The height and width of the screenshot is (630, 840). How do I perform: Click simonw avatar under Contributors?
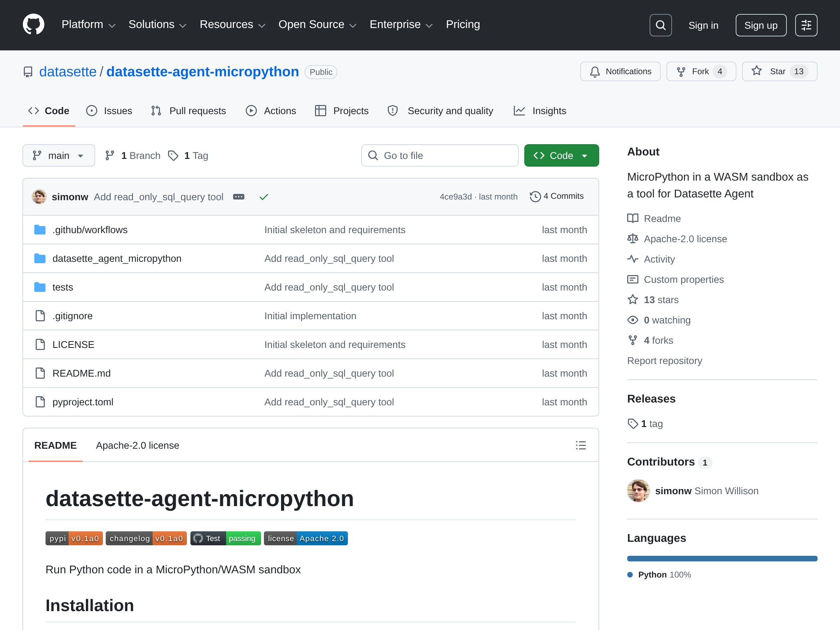[638, 491]
